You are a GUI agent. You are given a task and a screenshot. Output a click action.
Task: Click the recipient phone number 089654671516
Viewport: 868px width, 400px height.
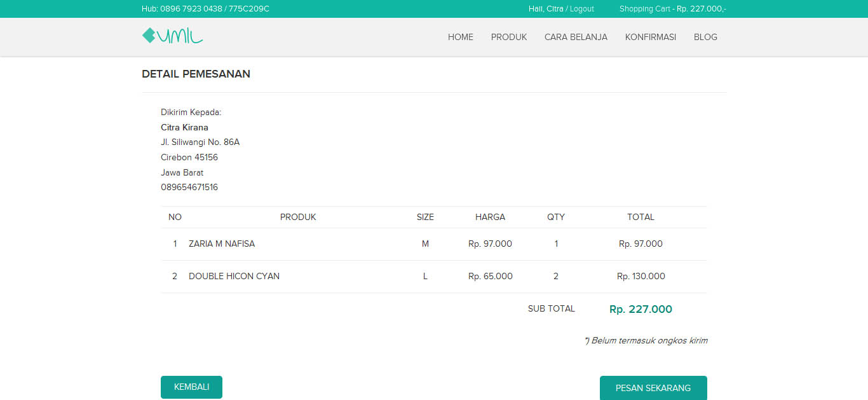click(189, 187)
